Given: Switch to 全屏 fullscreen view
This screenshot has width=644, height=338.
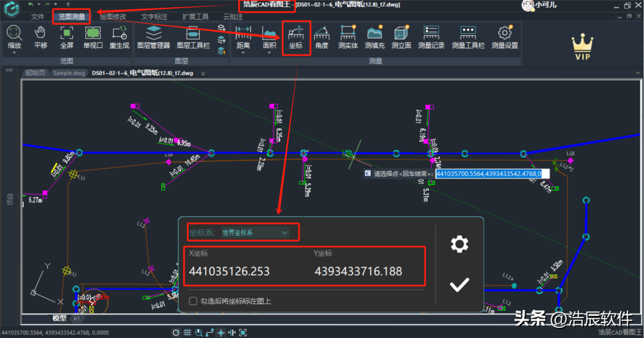Looking at the screenshot, I should [67, 37].
